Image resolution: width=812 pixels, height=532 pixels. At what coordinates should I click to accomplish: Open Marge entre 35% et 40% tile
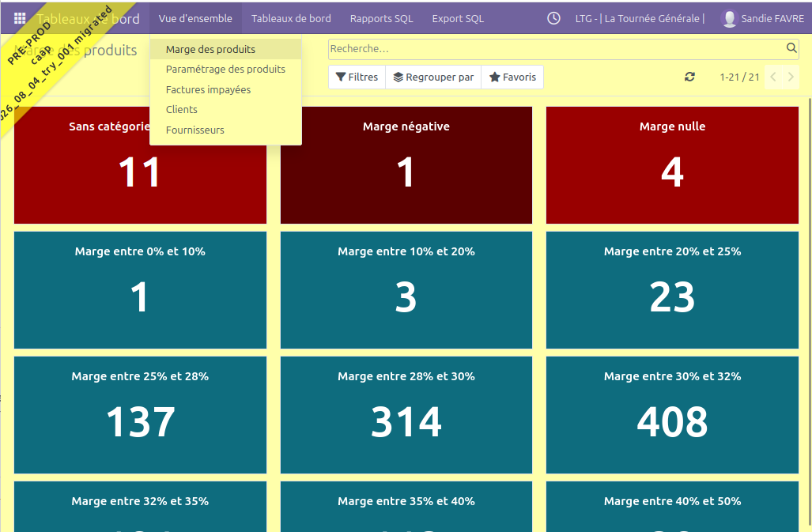coord(406,507)
